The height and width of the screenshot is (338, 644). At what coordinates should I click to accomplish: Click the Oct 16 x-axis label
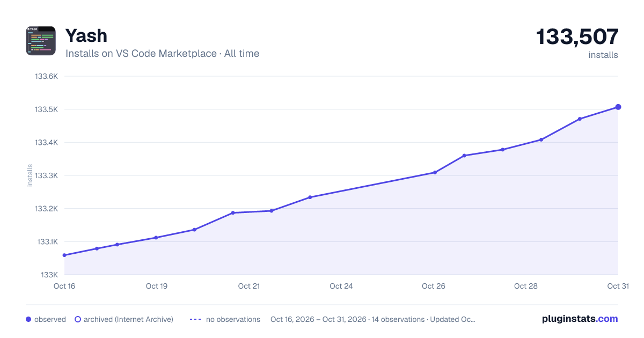point(64,286)
